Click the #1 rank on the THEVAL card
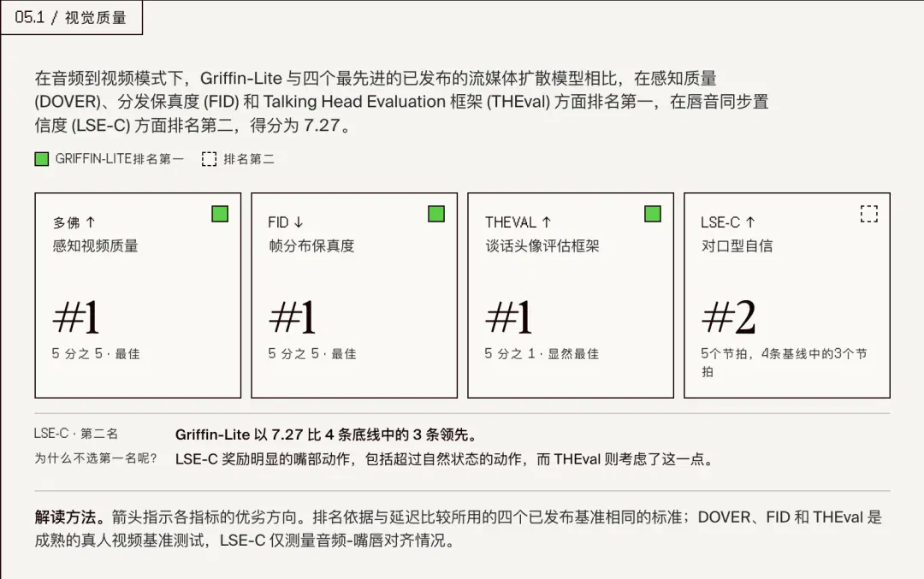Image resolution: width=924 pixels, height=579 pixels. pyautogui.click(x=508, y=317)
